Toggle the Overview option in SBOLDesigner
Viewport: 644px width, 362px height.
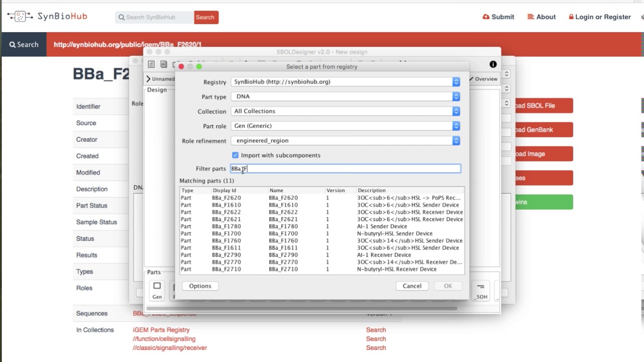[483, 79]
